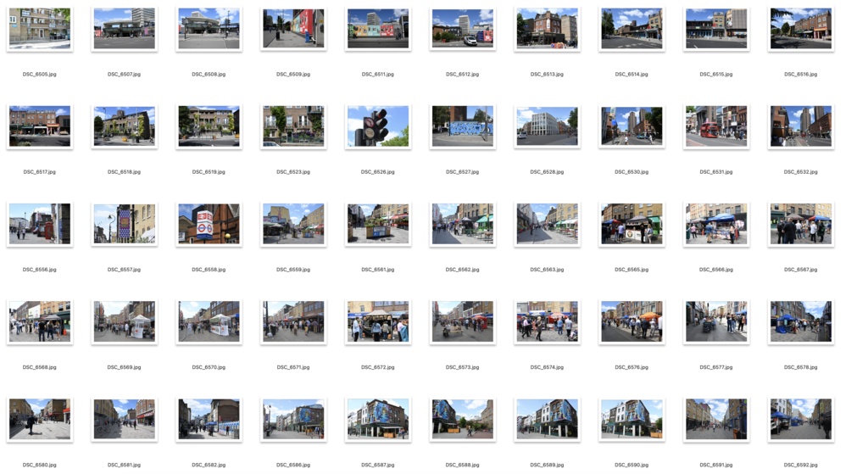Open the DSC_6511.jpg mural thumbnail

378,28
